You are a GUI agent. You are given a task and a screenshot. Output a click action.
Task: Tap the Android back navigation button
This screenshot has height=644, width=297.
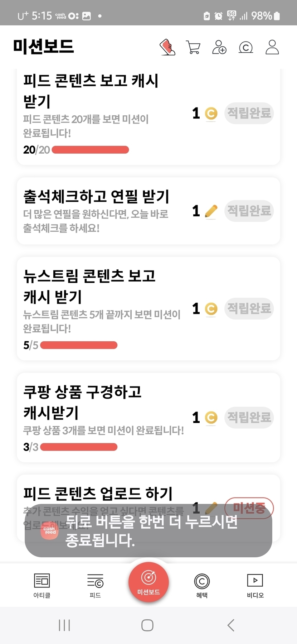pyautogui.click(x=231, y=625)
